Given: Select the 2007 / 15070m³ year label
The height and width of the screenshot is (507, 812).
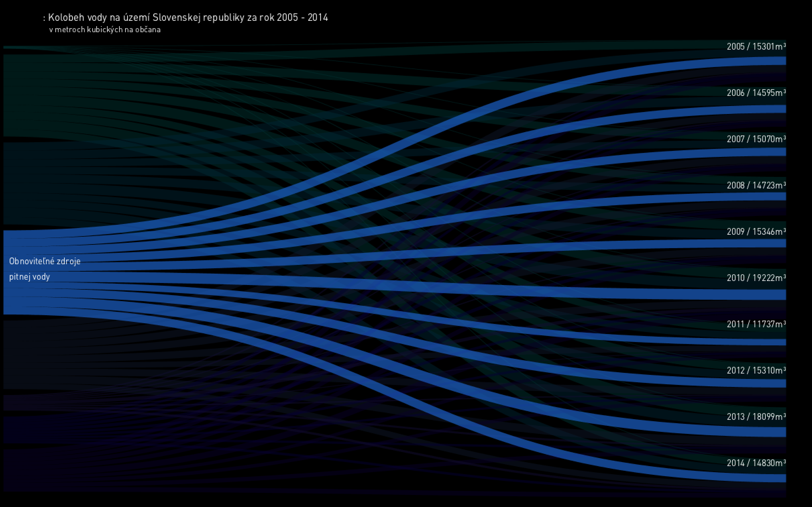Looking at the screenshot, I should [x=756, y=139].
